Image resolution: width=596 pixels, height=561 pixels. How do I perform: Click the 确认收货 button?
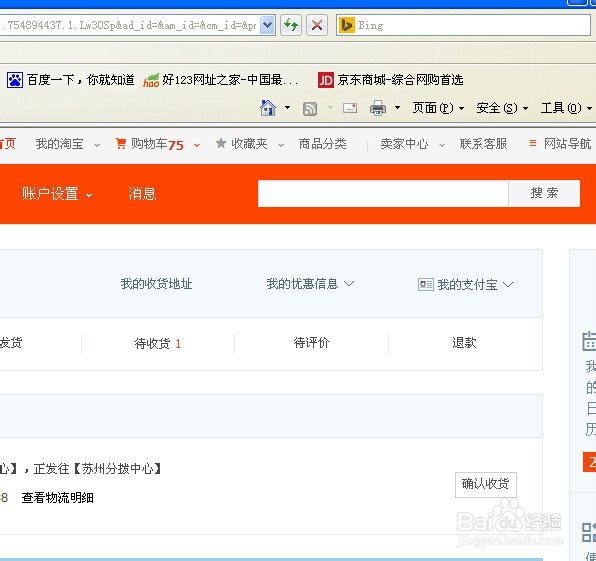[x=486, y=485]
